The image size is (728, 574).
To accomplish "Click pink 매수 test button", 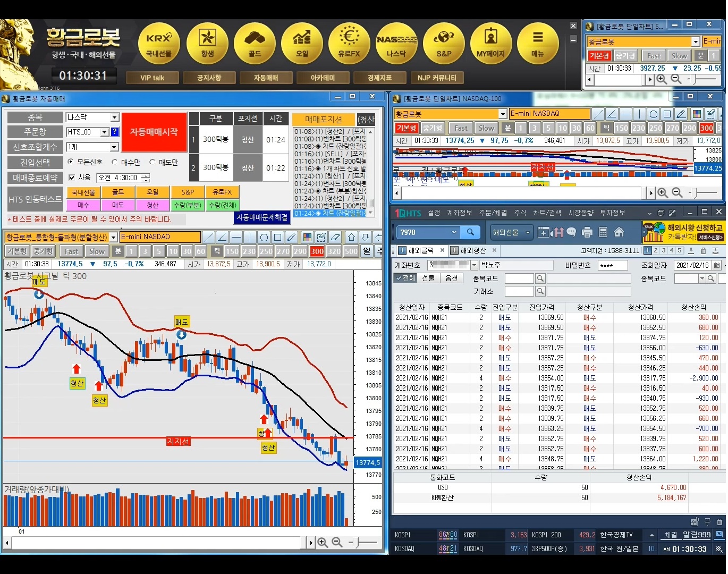I will [x=83, y=205].
